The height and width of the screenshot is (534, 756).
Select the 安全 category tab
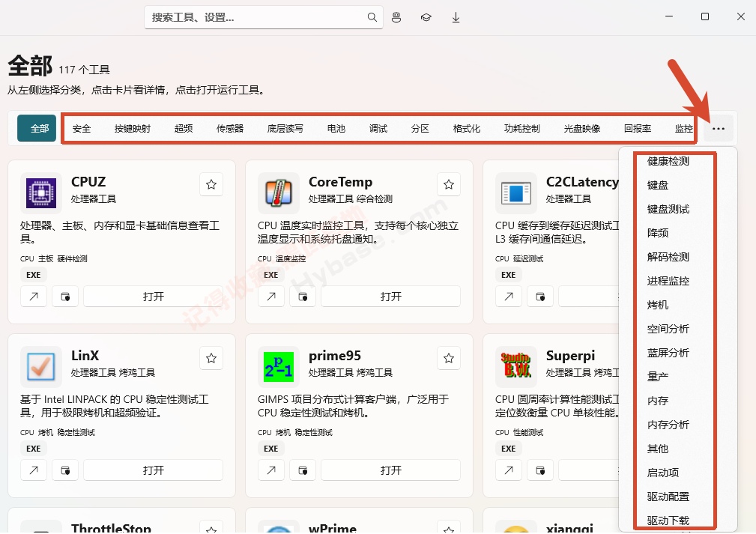[x=82, y=129]
